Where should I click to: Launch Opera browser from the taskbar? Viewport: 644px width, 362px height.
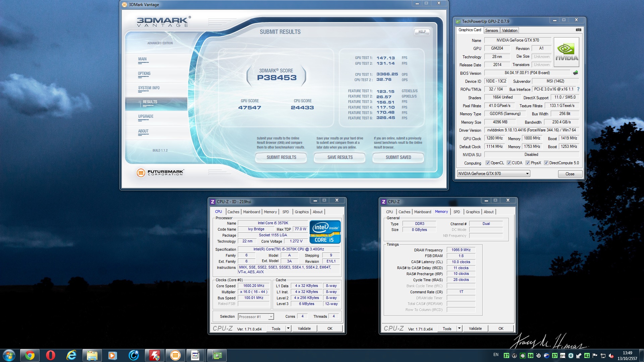coord(51,355)
